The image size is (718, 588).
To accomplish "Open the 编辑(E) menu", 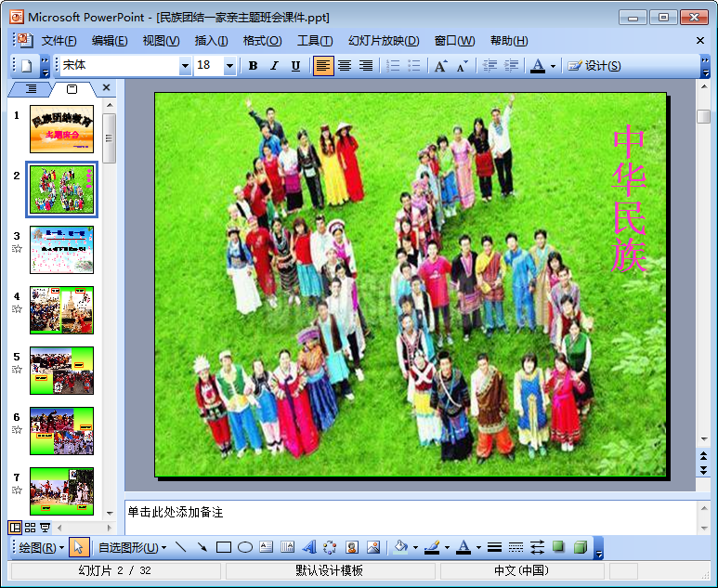I will [x=110, y=41].
